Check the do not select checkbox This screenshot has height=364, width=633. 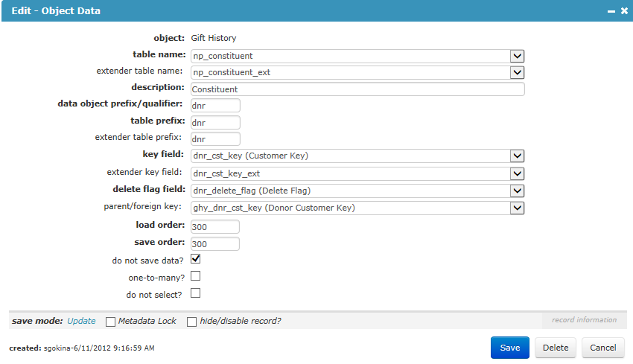point(195,293)
